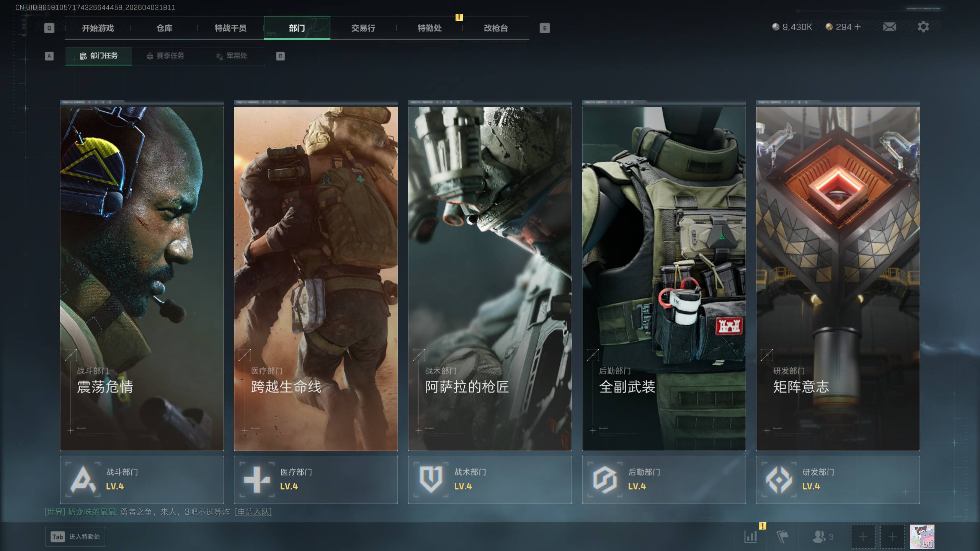Click the 后勤部门 hexagon emblem icon
Screen dimensions: 980x551
[605, 479]
